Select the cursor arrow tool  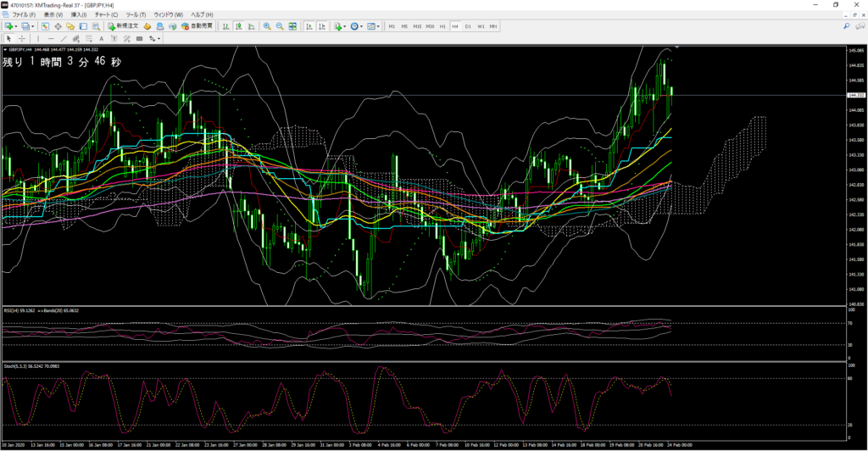8,38
